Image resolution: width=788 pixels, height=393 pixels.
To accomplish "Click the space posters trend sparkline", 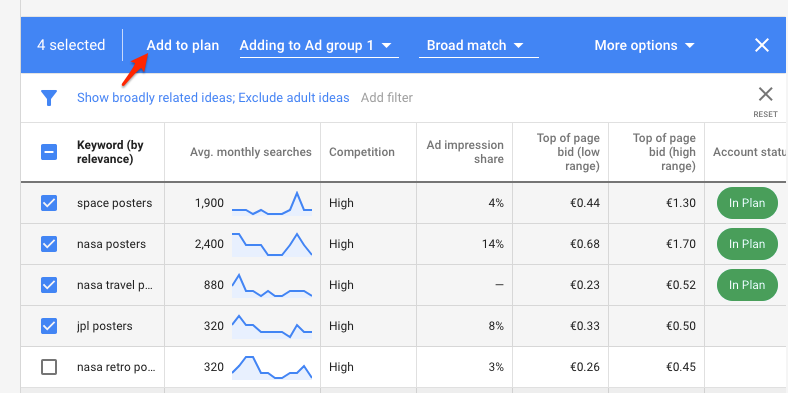I will click(272, 204).
